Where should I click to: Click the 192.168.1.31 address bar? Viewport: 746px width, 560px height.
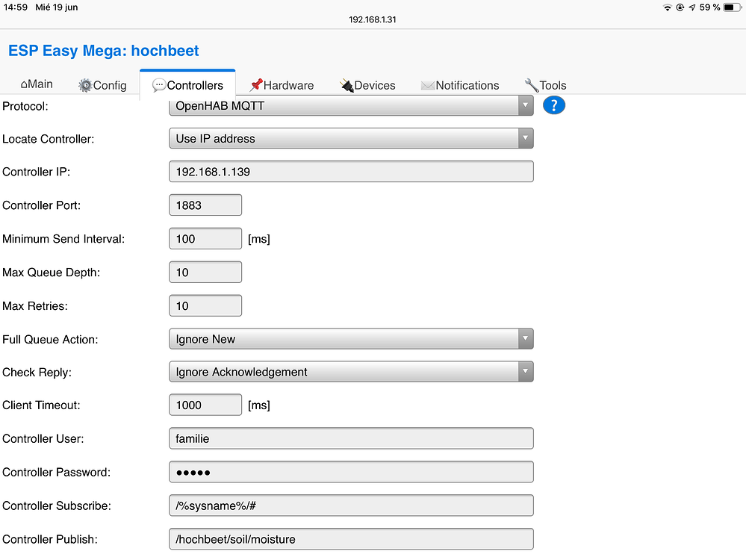pos(373,20)
